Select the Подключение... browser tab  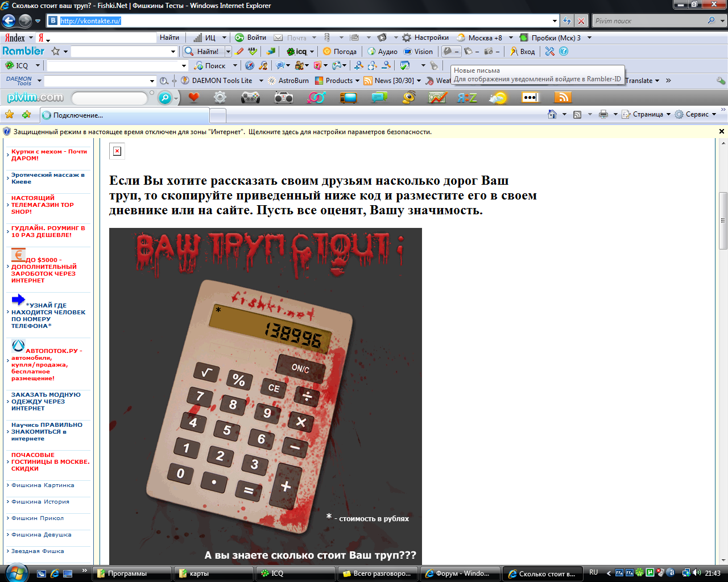(x=125, y=115)
